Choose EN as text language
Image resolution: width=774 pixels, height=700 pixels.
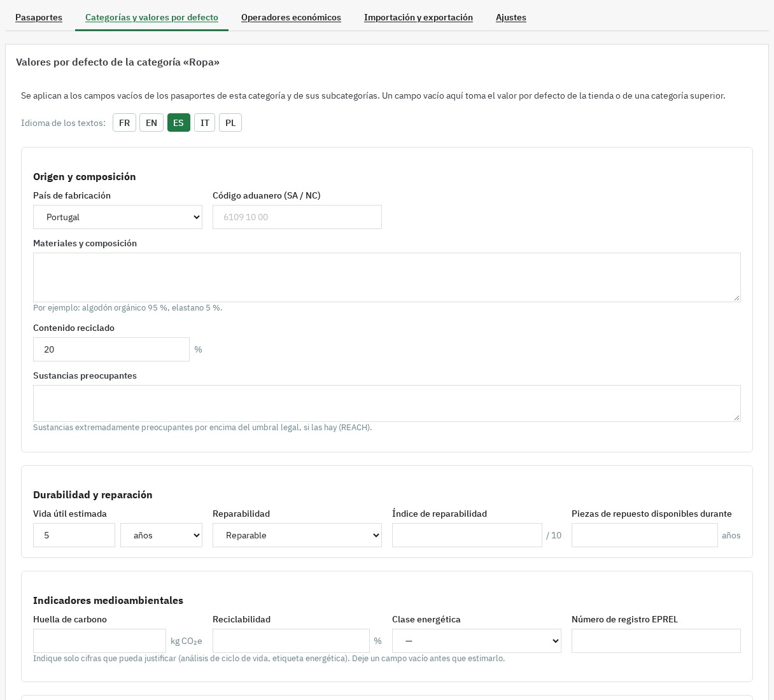click(151, 123)
